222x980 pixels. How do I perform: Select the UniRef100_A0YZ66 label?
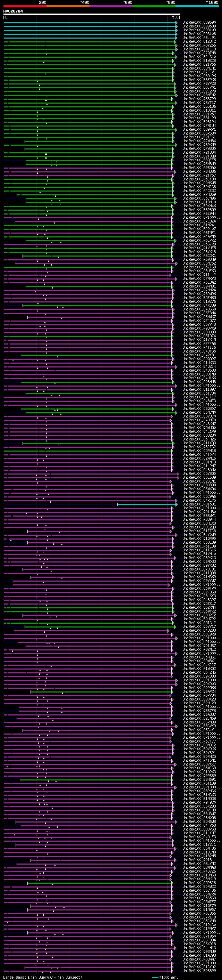(x=199, y=45)
